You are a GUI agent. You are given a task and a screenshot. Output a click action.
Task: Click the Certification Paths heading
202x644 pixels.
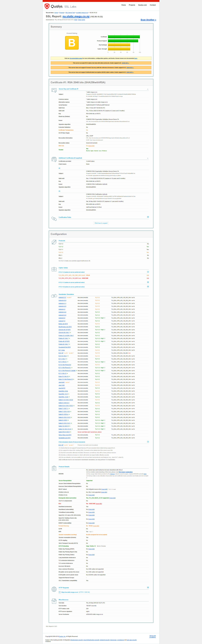pyautogui.click(x=65, y=217)
